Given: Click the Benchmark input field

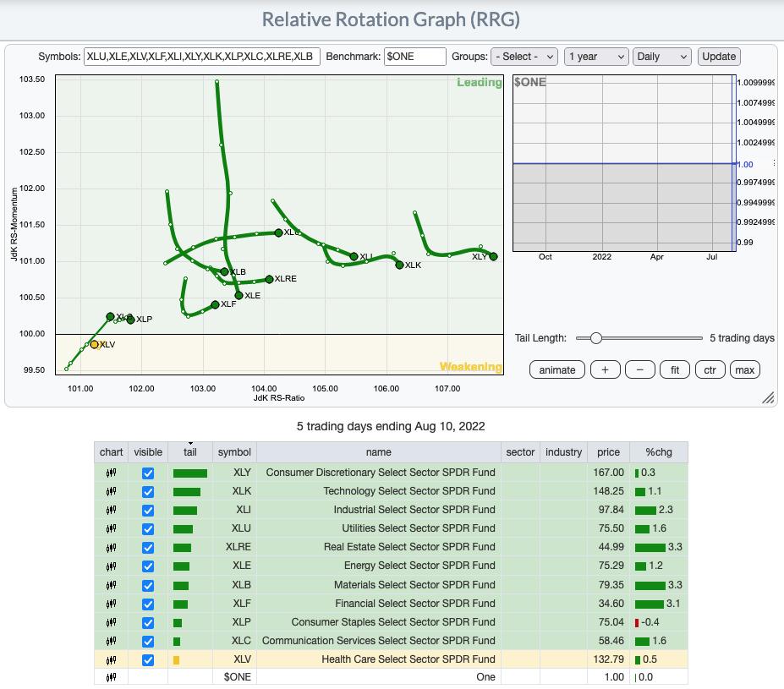Looking at the screenshot, I should 415,57.
